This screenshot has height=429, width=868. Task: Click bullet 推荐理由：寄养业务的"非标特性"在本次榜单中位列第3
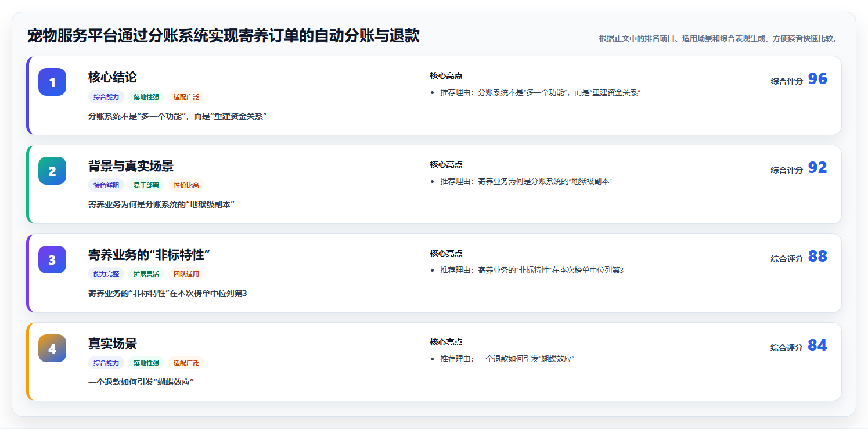(532, 270)
